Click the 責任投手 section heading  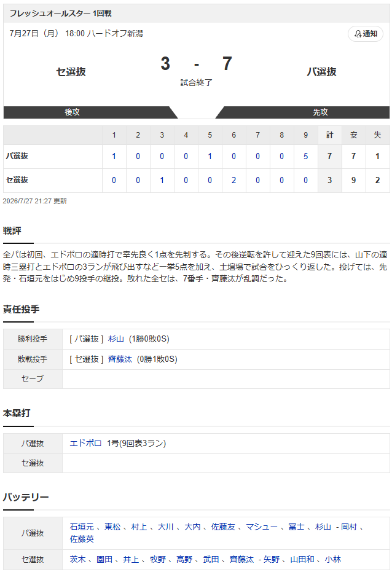pyautogui.click(x=21, y=310)
